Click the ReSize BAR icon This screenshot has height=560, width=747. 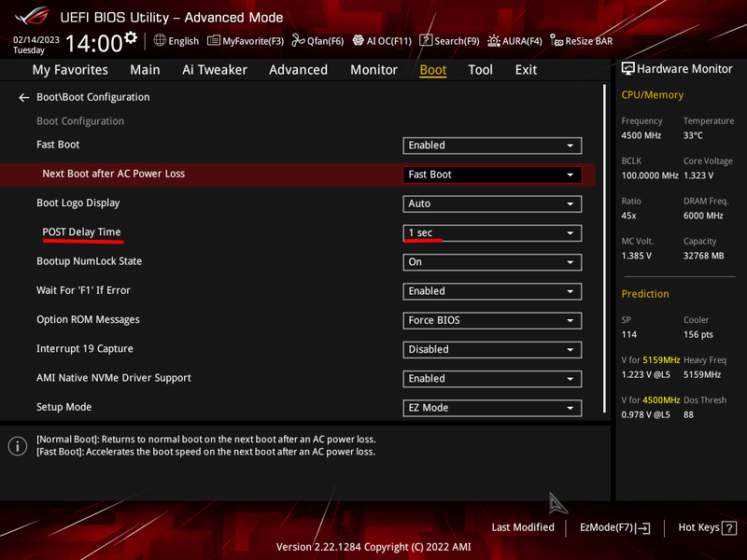click(x=557, y=40)
